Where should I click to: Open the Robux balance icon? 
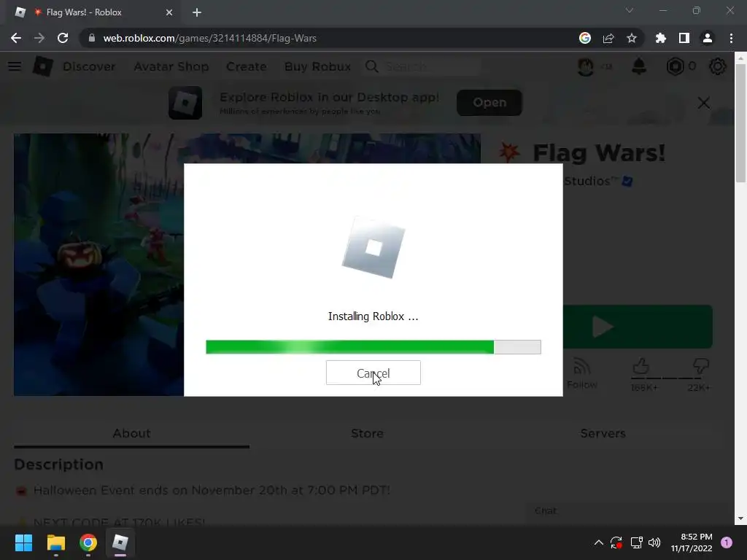coord(675,66)
